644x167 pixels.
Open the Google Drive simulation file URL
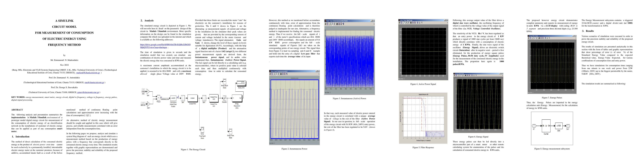coord(165,46)
